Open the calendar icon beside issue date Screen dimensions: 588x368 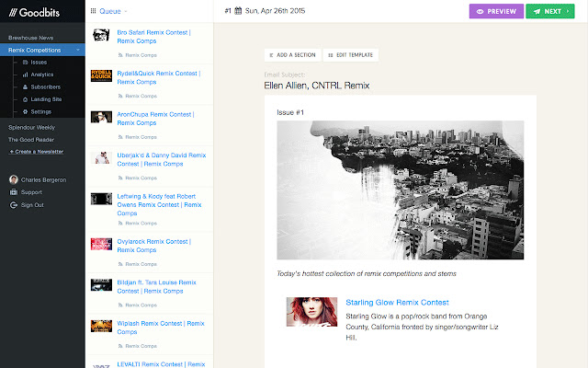coord(238,10)
